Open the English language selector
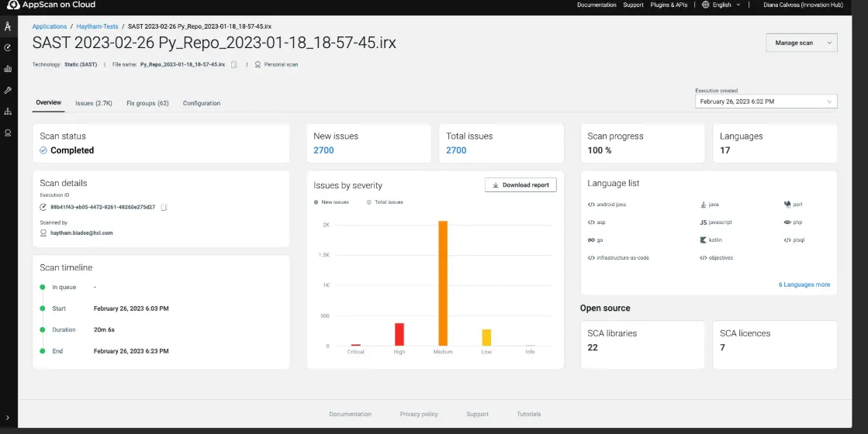The width and height of the screenshot is (868, 434). pyautogui.click(x=721, y=5)
